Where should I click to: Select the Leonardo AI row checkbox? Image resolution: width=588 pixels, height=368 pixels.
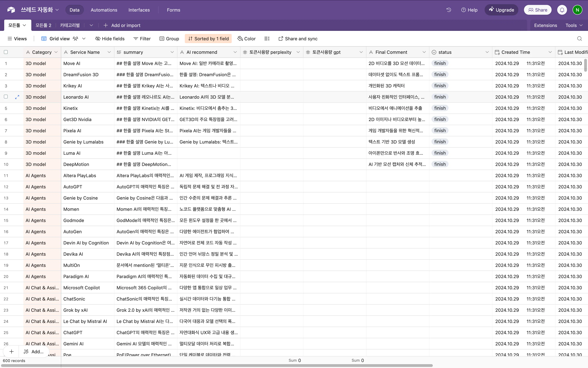coord(6,97)
